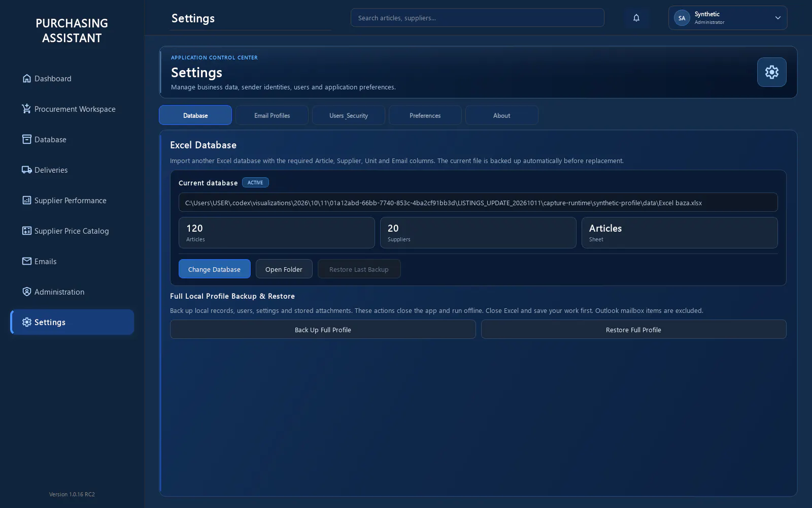Navigate to Supplier Performance

pos(72,200)
